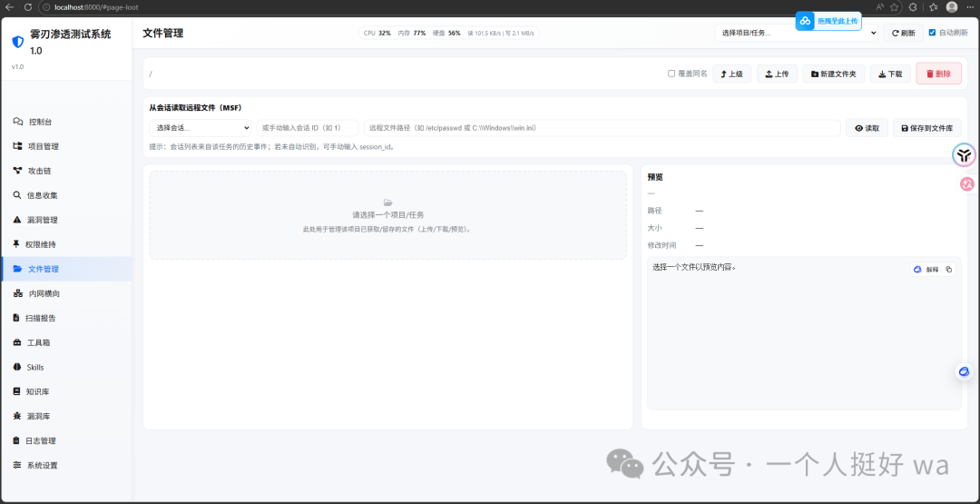Click the 文件管理 folder icon in the sidebar
Image resolution: width=980 pixels, height=504 pixels.
pos(17,269)
